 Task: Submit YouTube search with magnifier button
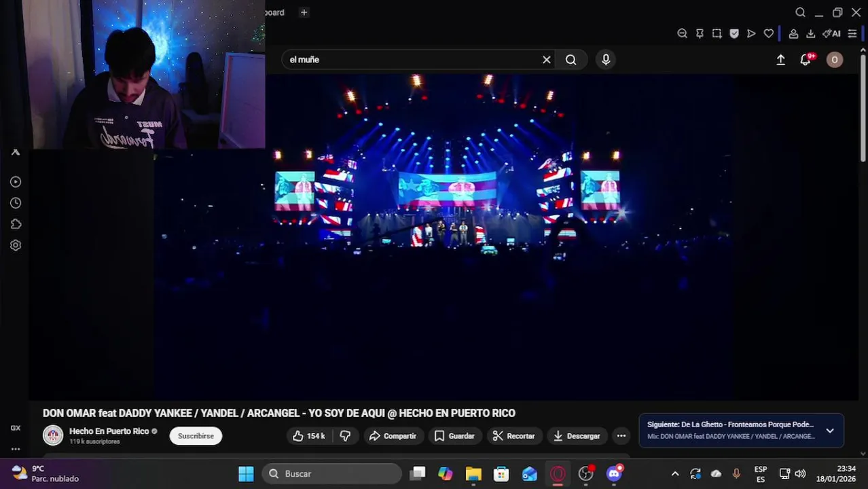coord(571,60)
